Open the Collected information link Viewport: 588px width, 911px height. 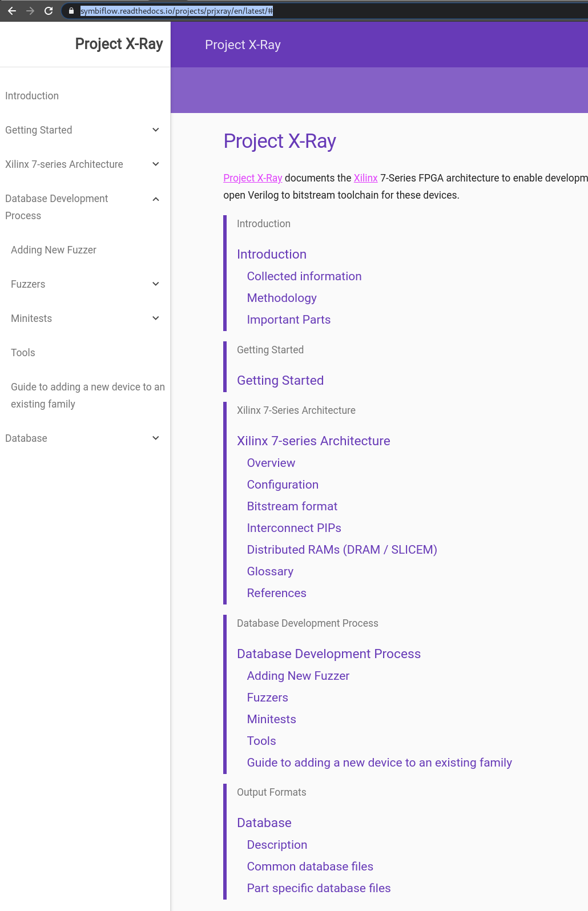pos(304,276)
